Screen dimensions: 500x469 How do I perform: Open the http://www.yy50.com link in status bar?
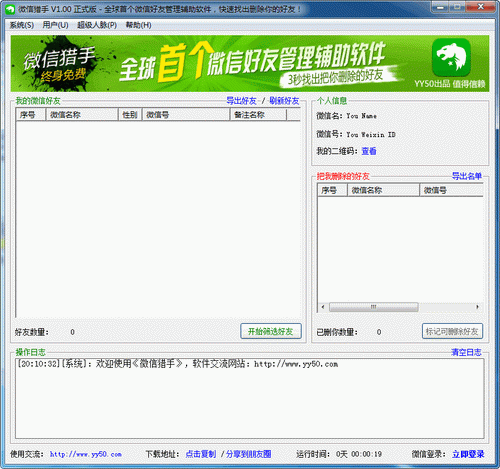(86, 454)
